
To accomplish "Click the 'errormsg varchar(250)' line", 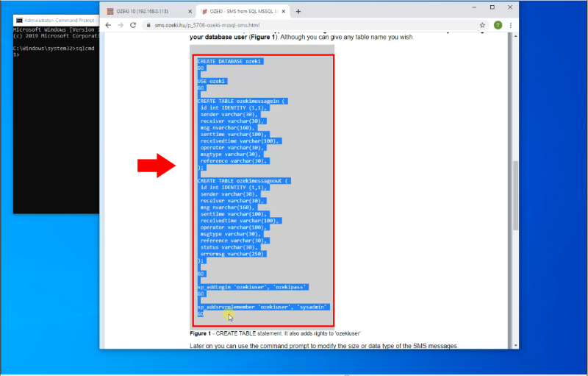I will 232,254.
